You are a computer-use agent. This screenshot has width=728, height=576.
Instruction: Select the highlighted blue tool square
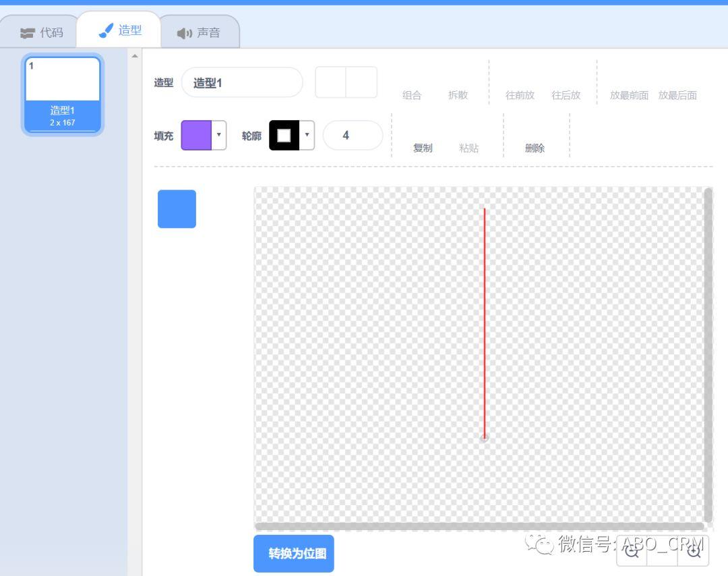tap(177, 209)
